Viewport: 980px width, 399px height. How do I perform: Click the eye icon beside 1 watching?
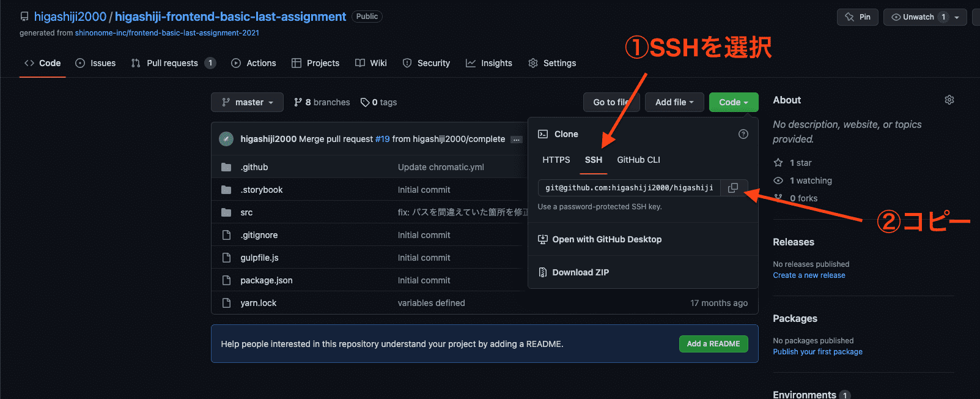click(x=778, y=181)
